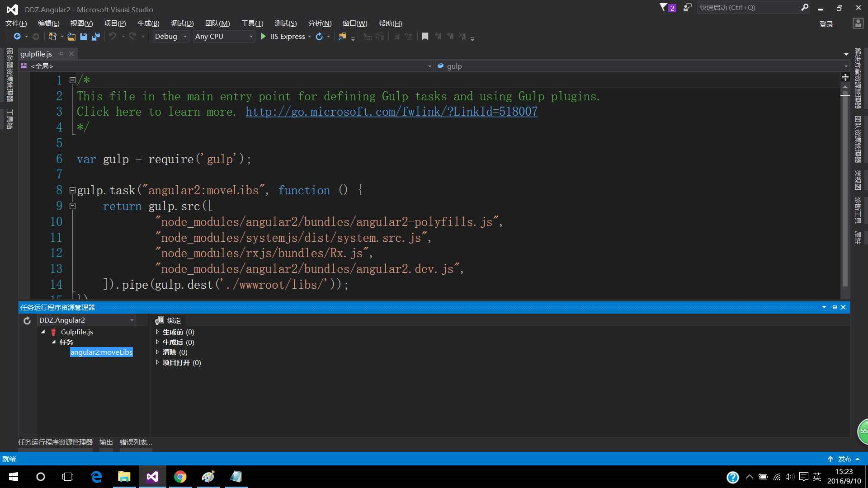868x488 pixels.
Task: Click the browser Refresh link icon
Action: pos(319,37)
